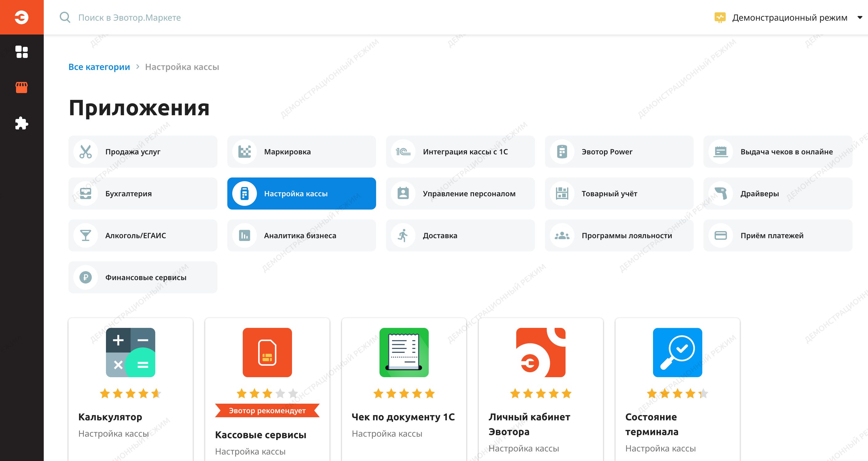
Task: Open the Калькулятор app icon
Action: (x=130, y=352)
